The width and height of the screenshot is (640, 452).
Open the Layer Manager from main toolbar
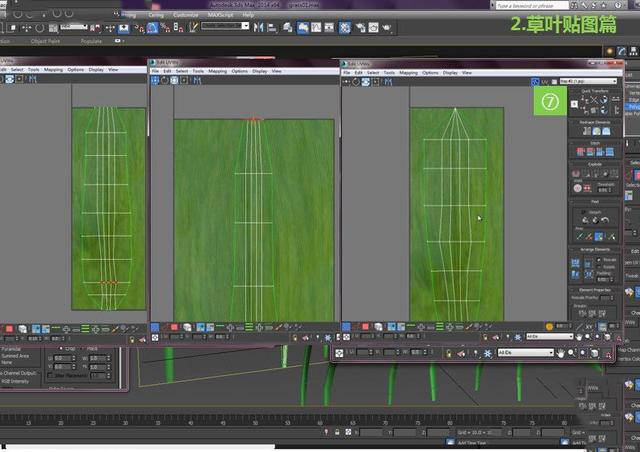[288, 27]
